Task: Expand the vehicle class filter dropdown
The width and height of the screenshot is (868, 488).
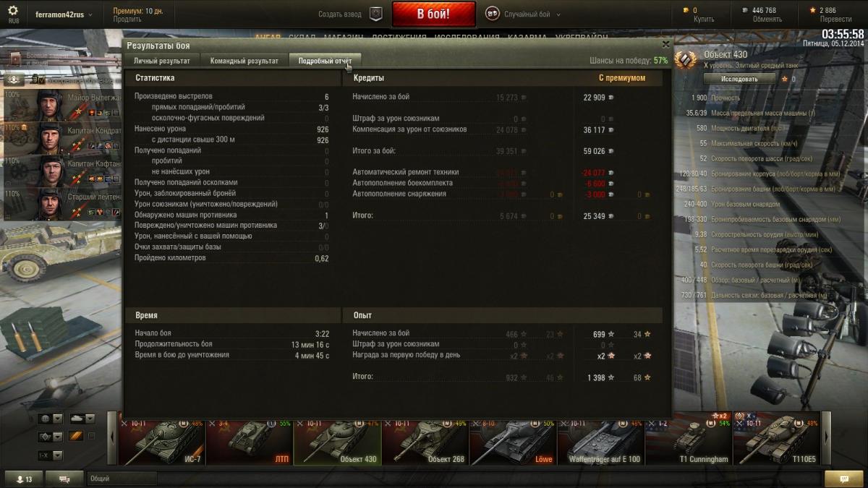Action: click(50, 437)
